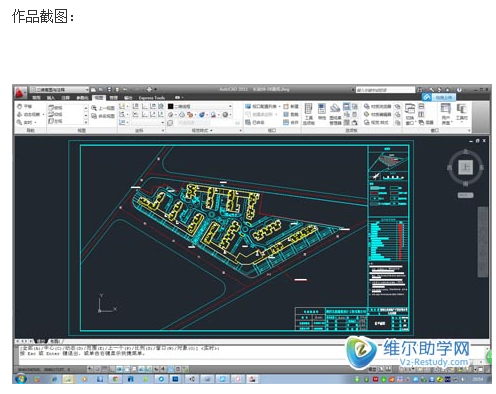The height and width of the screenshot is (394, 496).
Task: Click the Switch Windows (切换窗口) icon
Action: point(410,114)
